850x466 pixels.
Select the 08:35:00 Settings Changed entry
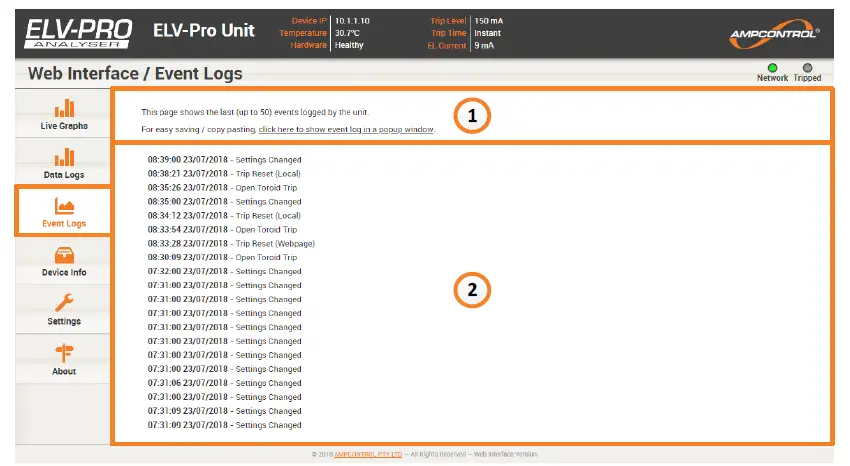(x=224, y=202)
